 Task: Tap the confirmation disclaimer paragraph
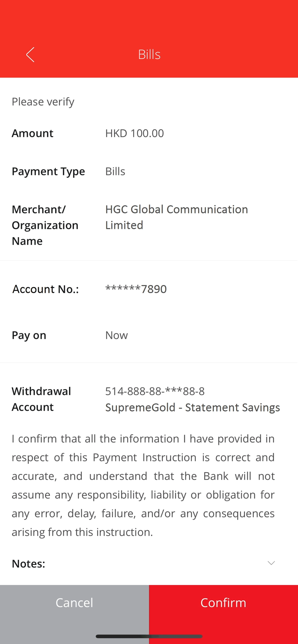143,485
